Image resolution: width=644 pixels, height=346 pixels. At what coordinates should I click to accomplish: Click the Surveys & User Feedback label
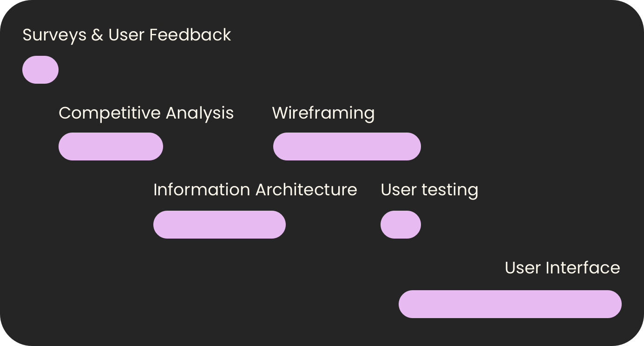(127, 35)
